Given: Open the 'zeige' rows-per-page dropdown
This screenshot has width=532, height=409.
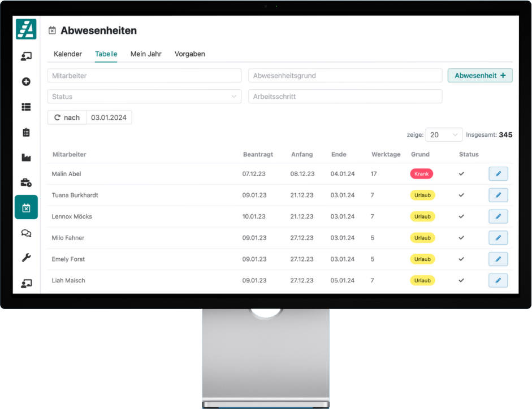Looking at the screenshot, I should point(444,135).
